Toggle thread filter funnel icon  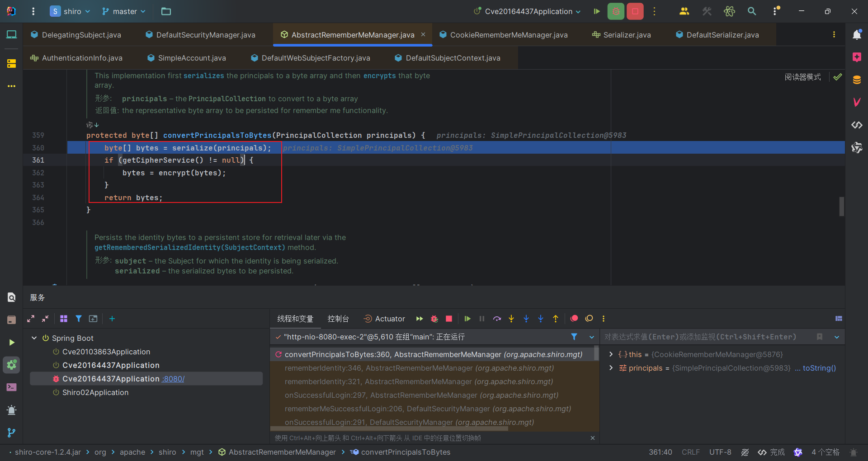point(574,337)
